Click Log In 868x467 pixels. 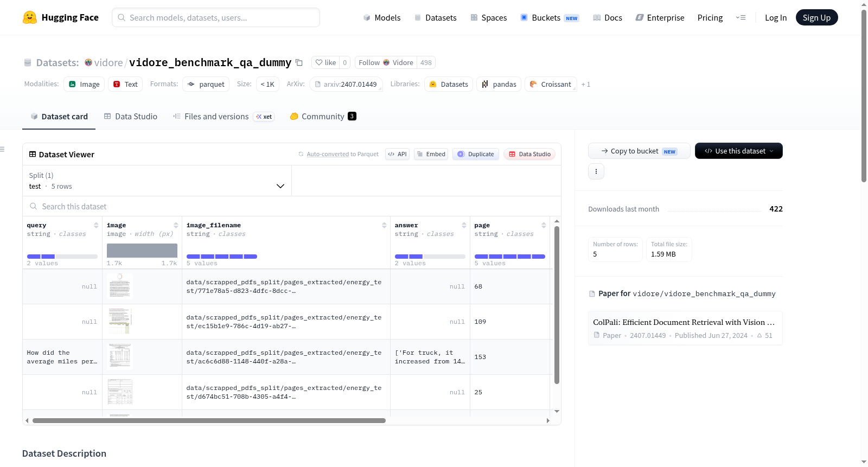pyautogui.click(x=776, y=17)
